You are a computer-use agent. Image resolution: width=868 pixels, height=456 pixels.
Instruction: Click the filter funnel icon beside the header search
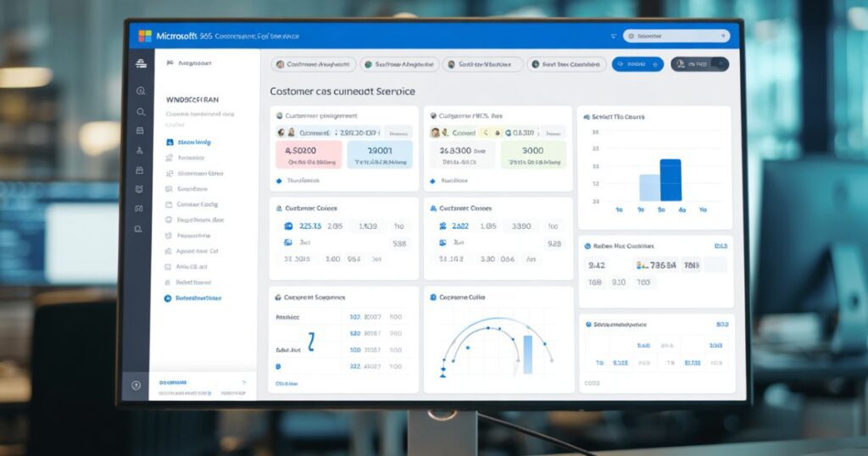click(614, 36)
